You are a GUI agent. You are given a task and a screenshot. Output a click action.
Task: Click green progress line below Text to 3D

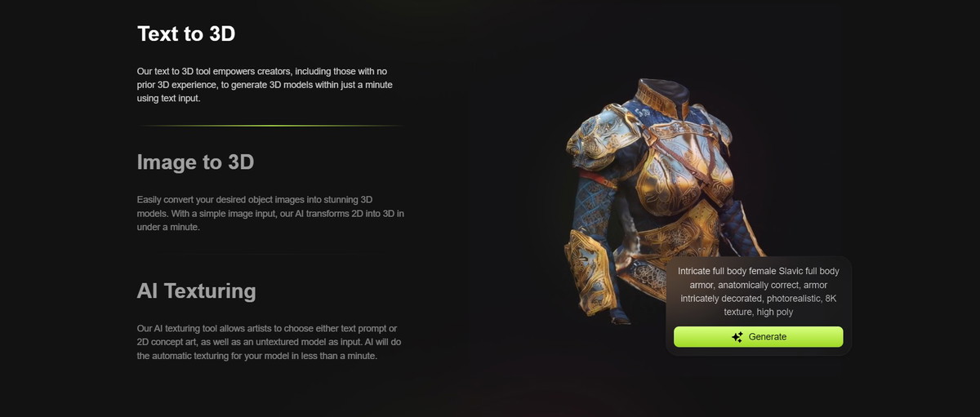point(269,126)
